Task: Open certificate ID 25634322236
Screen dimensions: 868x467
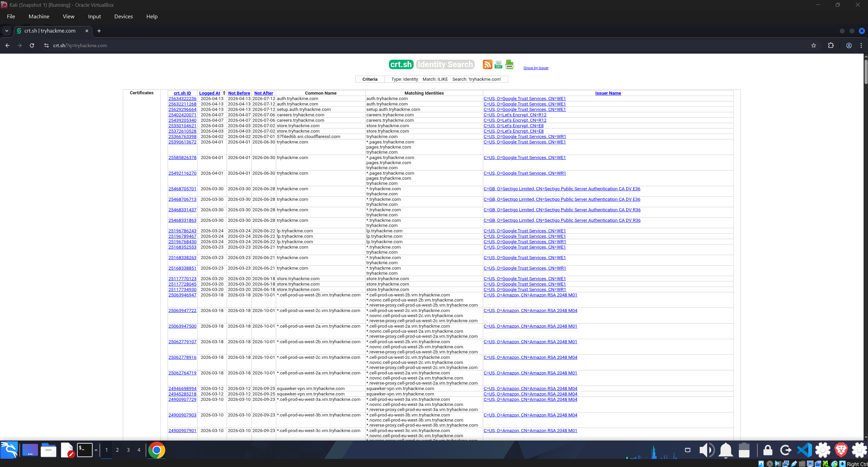Action: pyautogui.click(x=182, y=99)
